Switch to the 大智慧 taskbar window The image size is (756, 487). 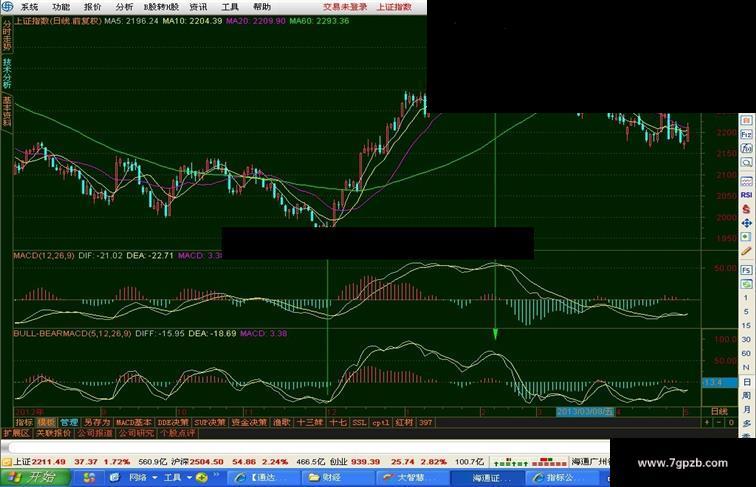coord(410,477)
